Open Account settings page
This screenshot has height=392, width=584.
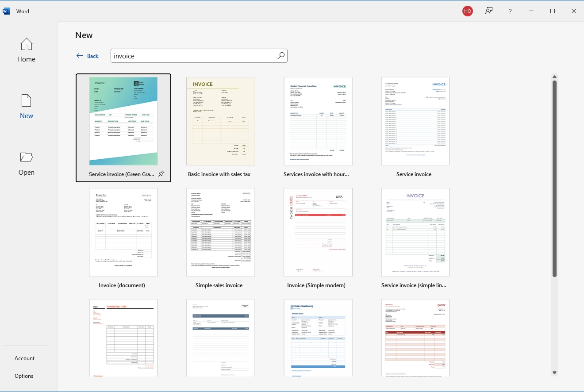(x=24, y=358)
